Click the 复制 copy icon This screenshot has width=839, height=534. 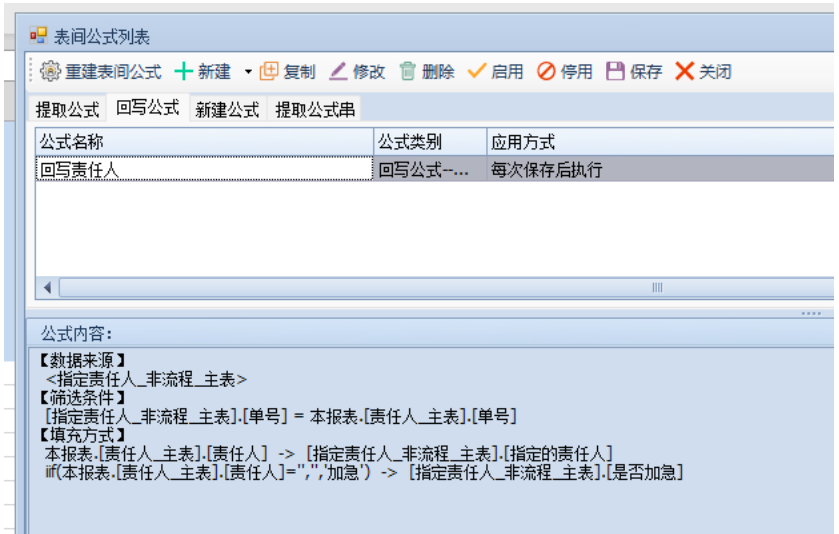[x=269, y=72]
